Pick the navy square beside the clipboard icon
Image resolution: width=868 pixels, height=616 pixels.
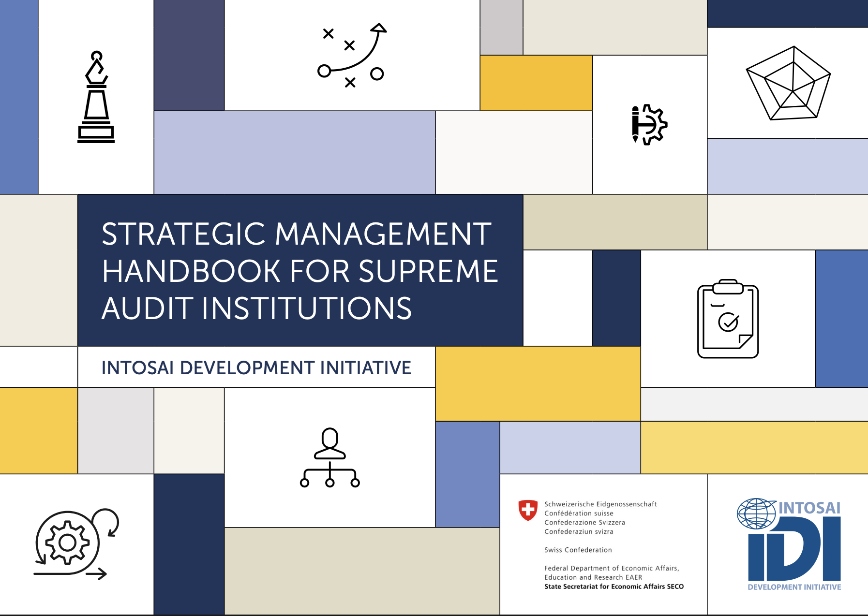point(616,298)
